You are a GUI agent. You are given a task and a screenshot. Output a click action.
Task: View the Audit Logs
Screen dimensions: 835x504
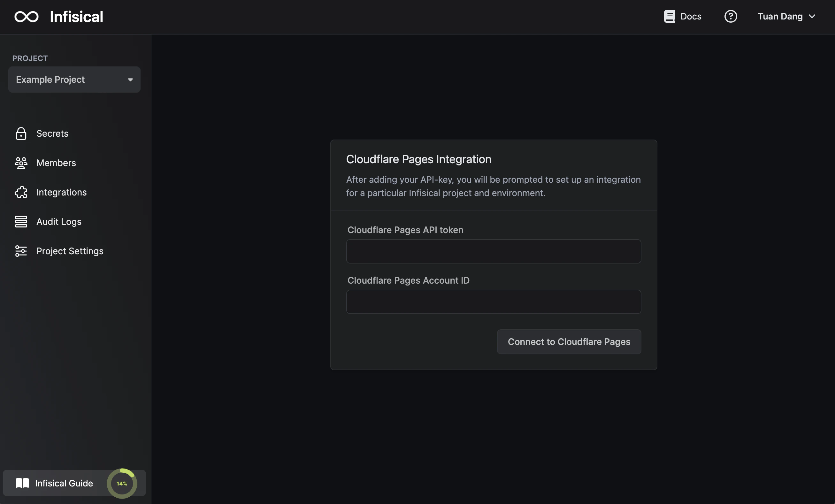pos(59,222)
